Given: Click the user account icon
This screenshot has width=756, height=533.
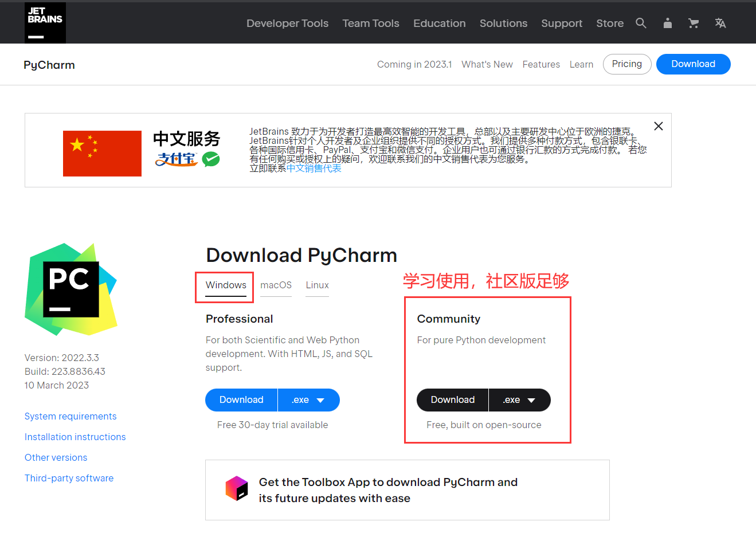Looking at the screenshot, I should click(667, 23).
